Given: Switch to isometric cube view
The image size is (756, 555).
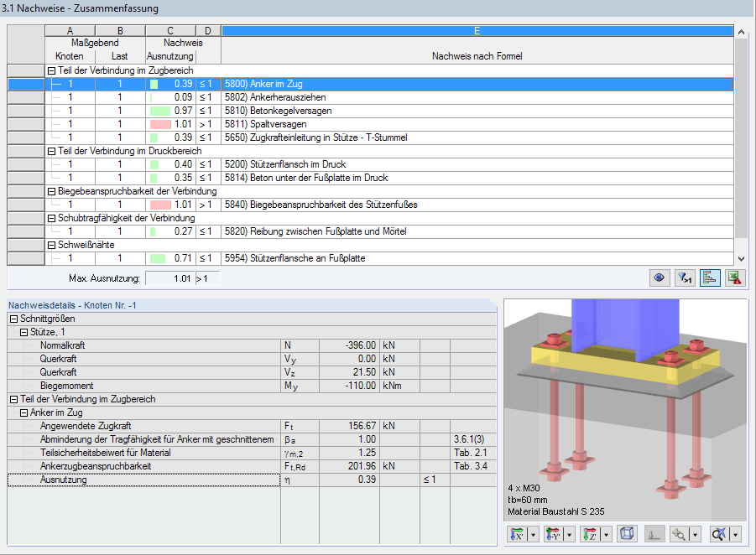Looking at the screenshot, I should pyautogui.click(x=627, y=534).
